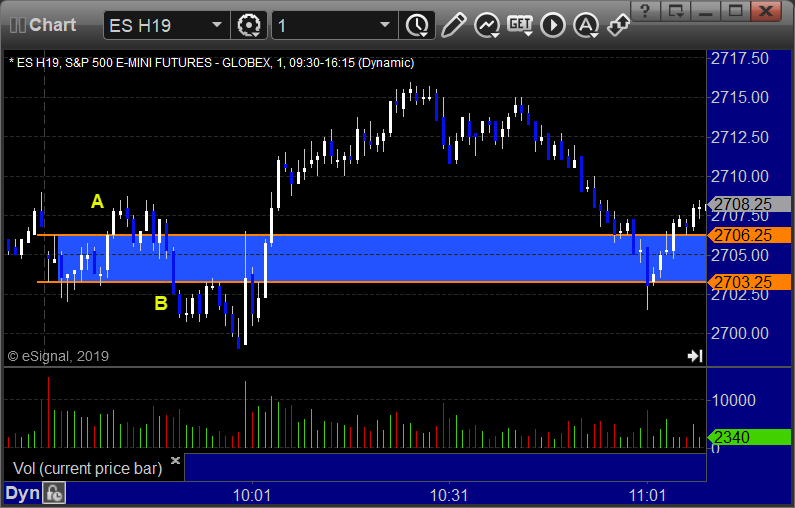Click the 2700.00 price axis label
The height and width of the screenshot is (508, 795).
pyautogui.click(x=740, y=334)
